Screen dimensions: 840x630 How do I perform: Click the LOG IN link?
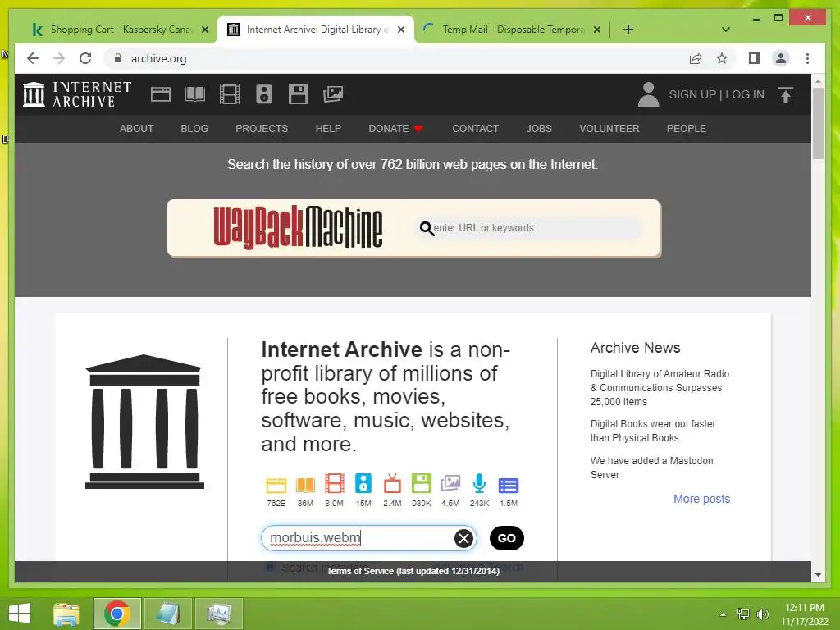(x=745, y=94)
